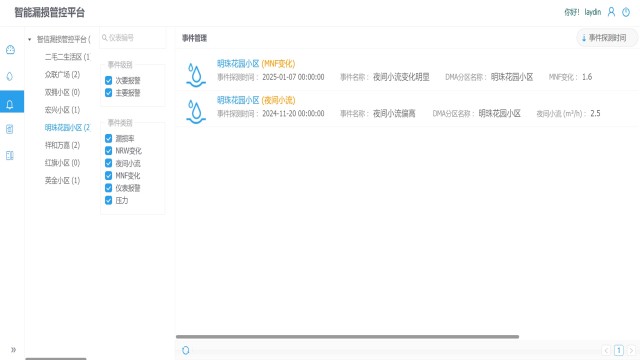Select 明珠花园小区 tree node
The image size is (640, 360).
pyautogui.click(x=67, y=128)
